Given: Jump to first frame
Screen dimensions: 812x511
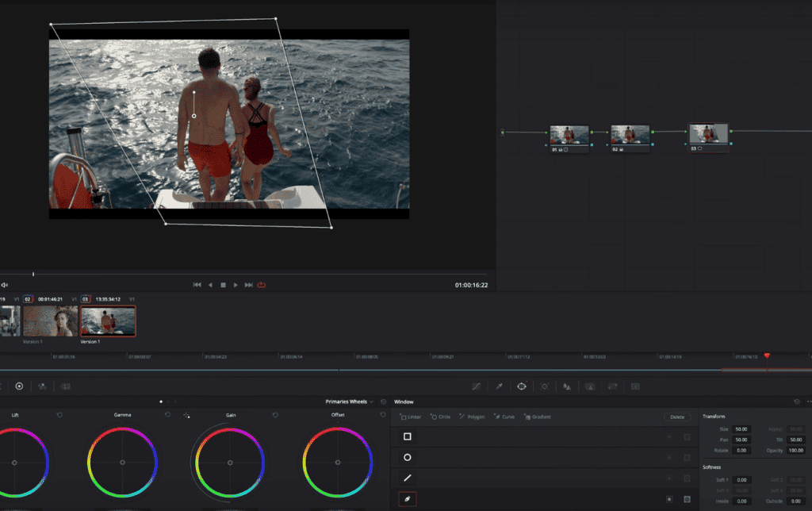Looking at the screenshot, I should pos(197,285).
